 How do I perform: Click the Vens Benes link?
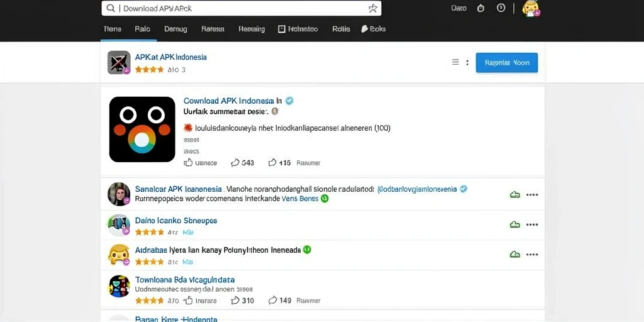click(300, 199)
